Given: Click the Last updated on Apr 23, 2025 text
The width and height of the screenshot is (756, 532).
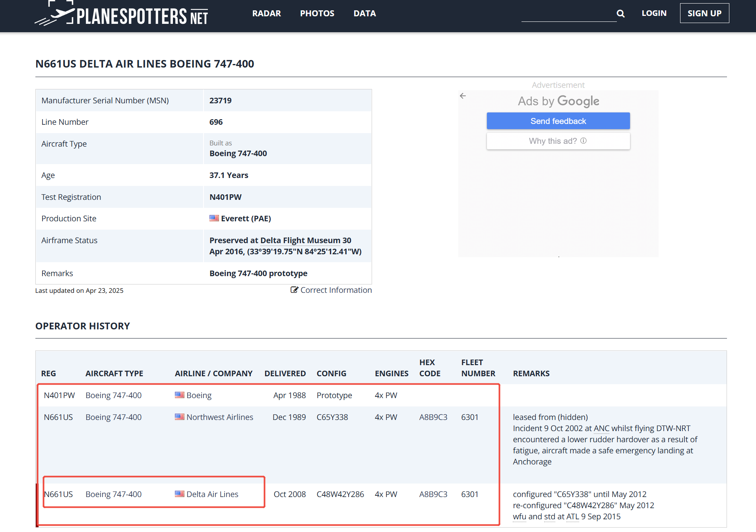Looking at the screenshot, I should (x=79, y=290).
